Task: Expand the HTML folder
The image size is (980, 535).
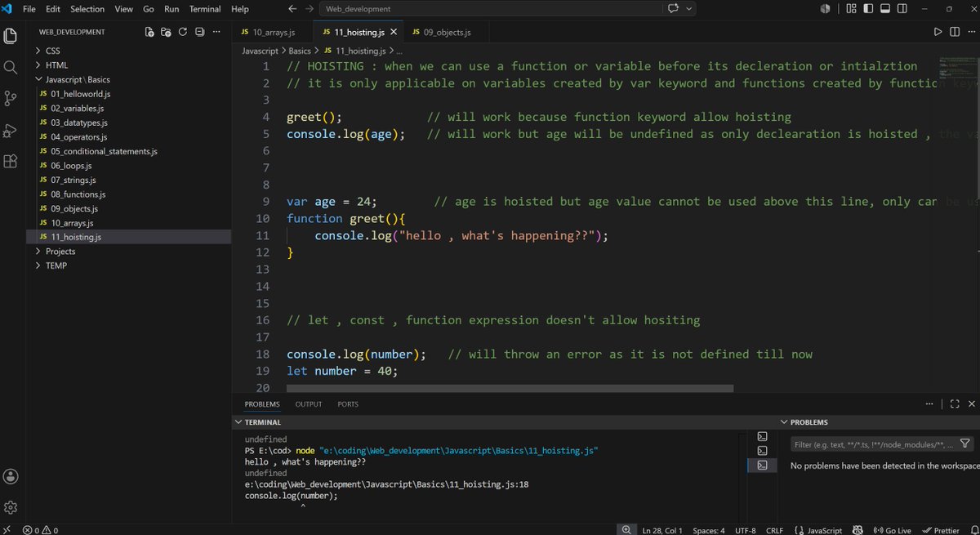Action: tap(56, 65)
